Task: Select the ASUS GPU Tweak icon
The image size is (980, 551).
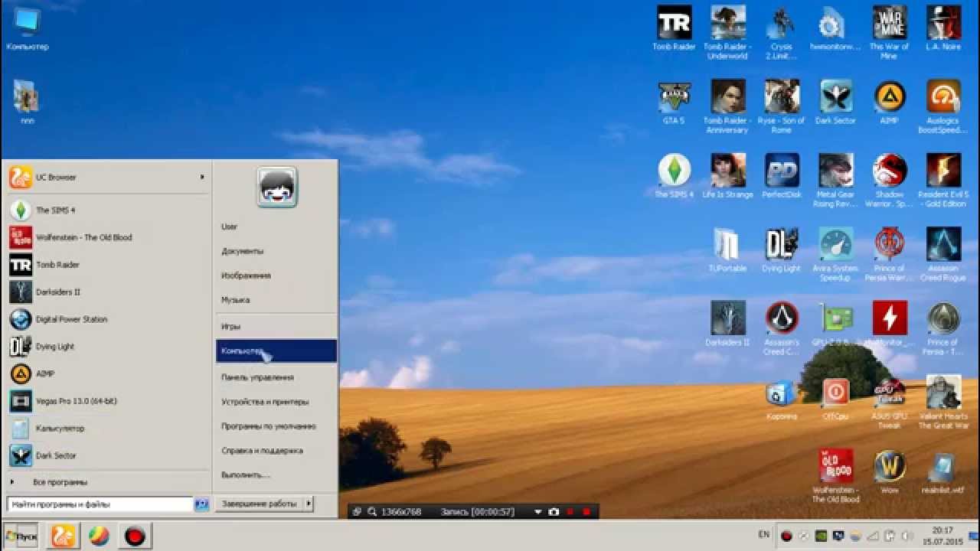Action: click(890, 403)
